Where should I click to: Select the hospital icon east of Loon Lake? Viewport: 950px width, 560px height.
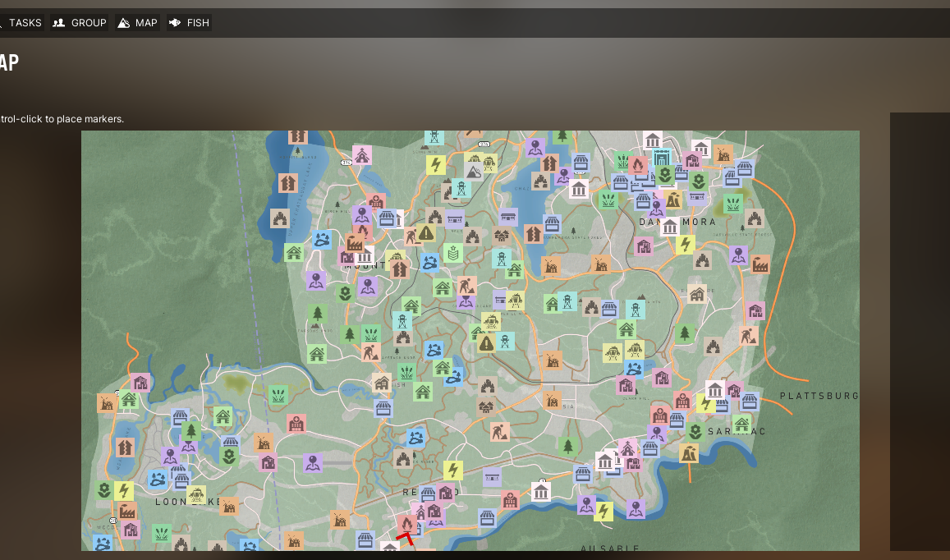pos(296,424)
